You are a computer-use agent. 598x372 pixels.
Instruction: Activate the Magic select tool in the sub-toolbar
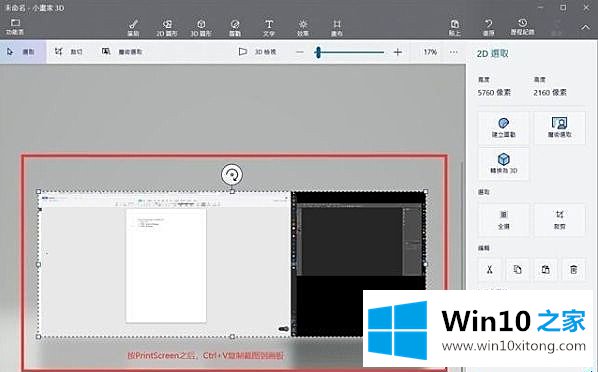pos(122,52)
